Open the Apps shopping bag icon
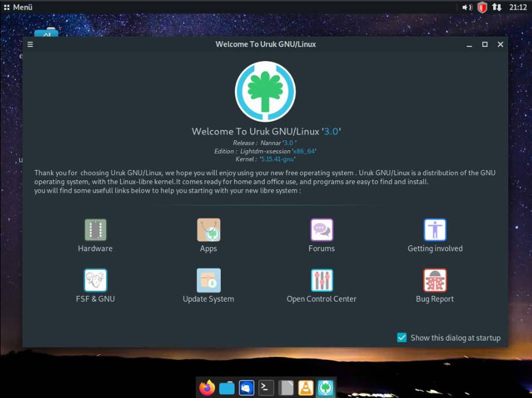The image size is (532, 398). point(209,230)
